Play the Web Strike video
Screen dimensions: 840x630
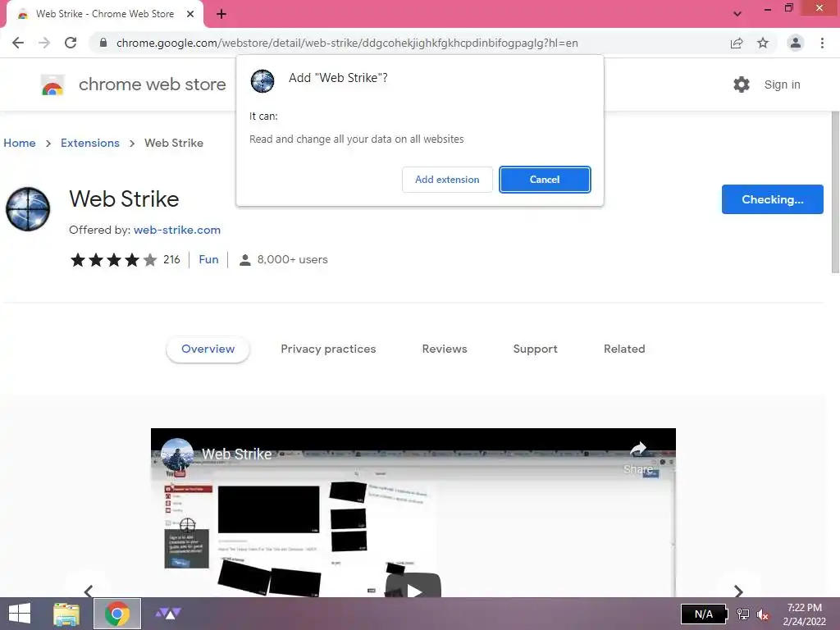tap(413, 586)
